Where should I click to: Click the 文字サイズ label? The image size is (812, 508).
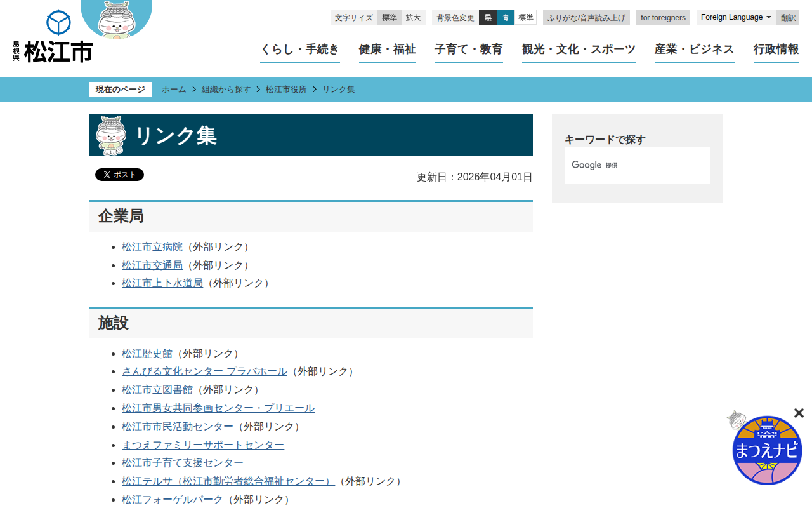coord(354,18)
